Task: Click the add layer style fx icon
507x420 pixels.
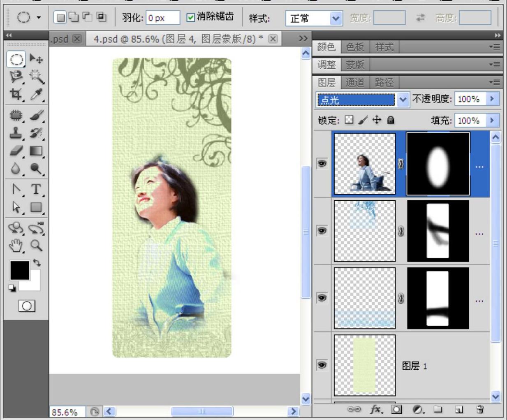Action: point(375,409)
